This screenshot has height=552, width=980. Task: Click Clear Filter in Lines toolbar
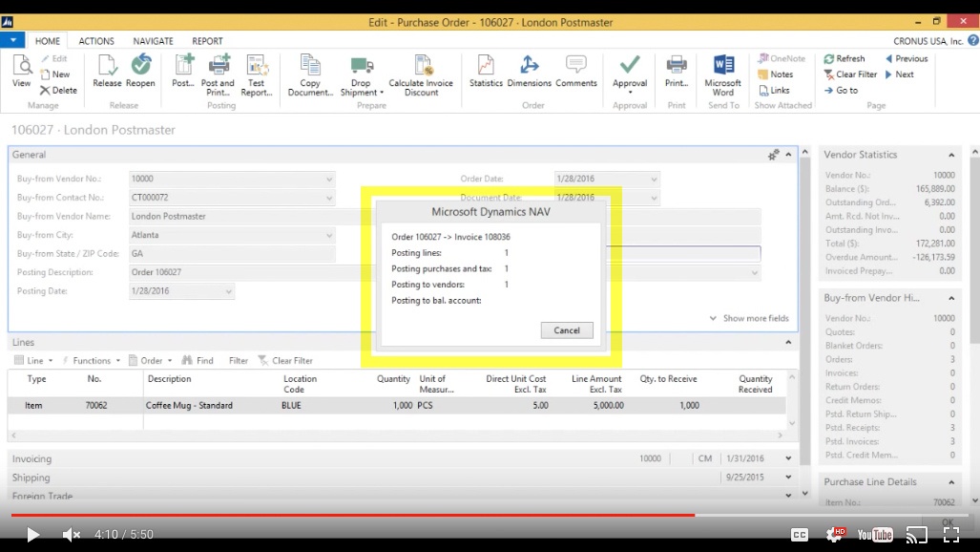(285, 360)
